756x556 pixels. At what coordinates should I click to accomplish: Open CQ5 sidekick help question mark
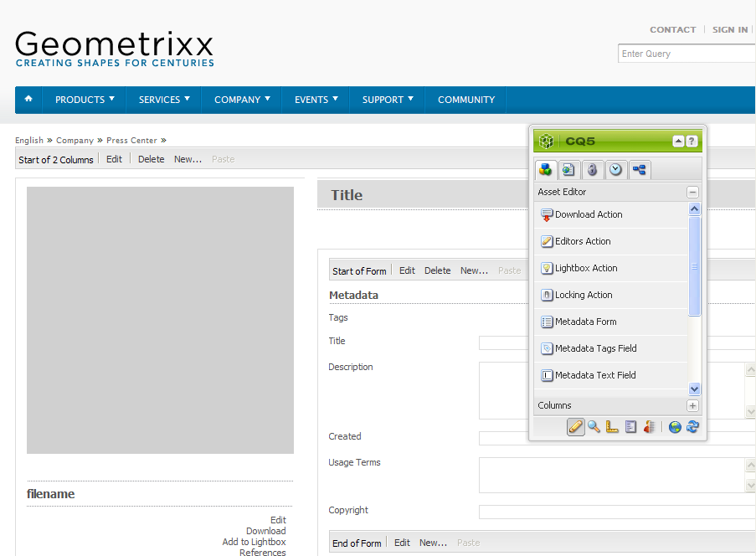pyautogui.click(x=692, y=142)
